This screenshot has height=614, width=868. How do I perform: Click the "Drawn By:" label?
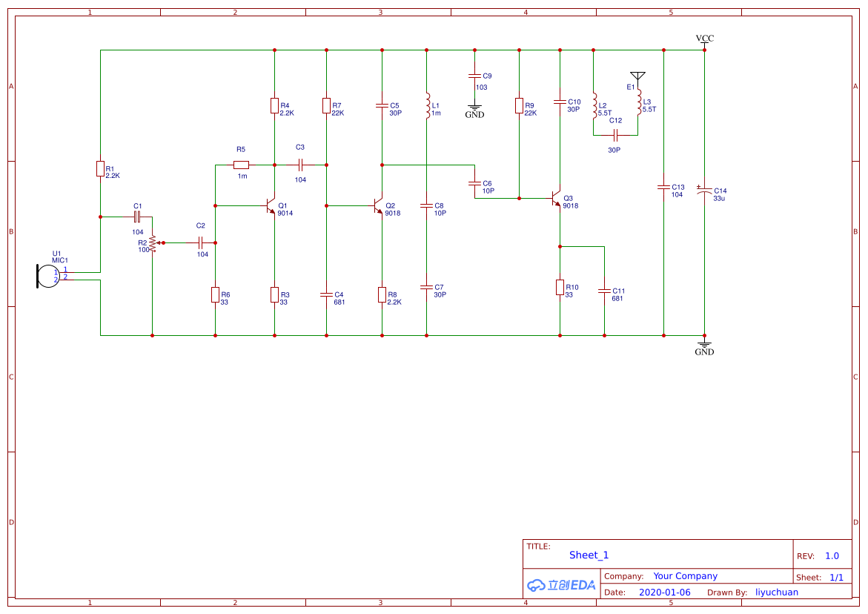pyautogui.click(x=727, y=592)
